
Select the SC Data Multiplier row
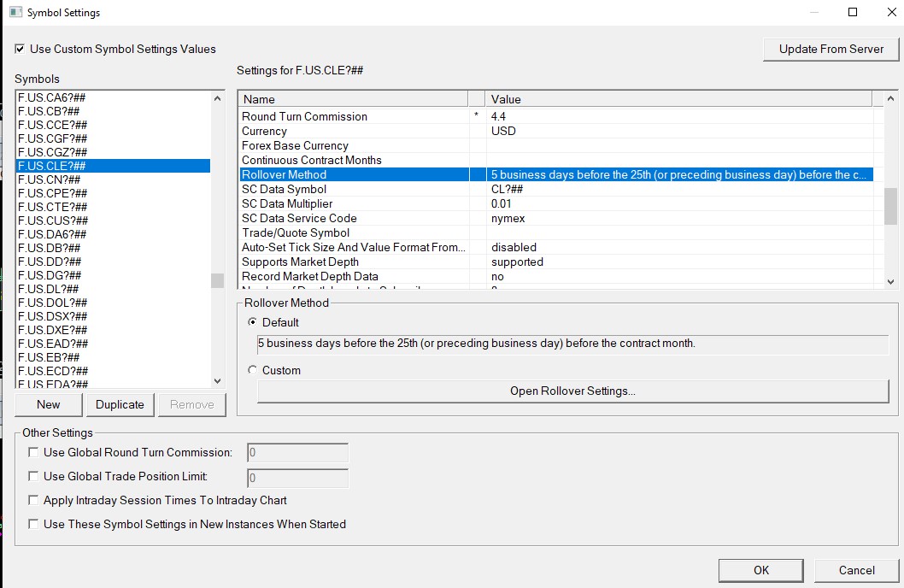pos(556,204)
